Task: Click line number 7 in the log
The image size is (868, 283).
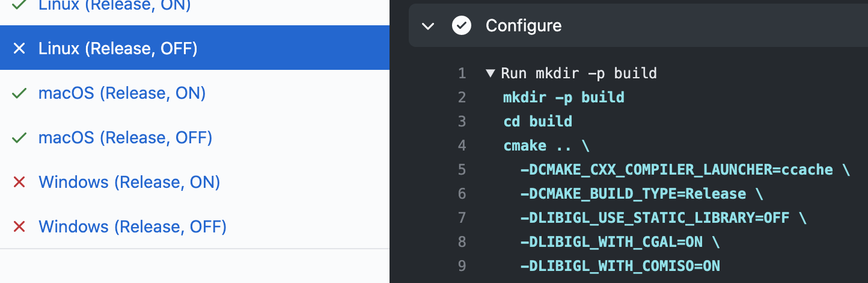Action: [x=462, y=218]
